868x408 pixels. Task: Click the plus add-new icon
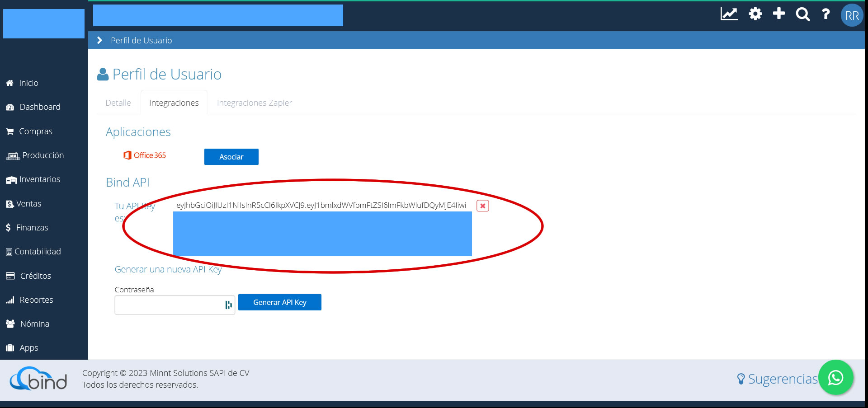pyautogui.click(x=778, y=14)
